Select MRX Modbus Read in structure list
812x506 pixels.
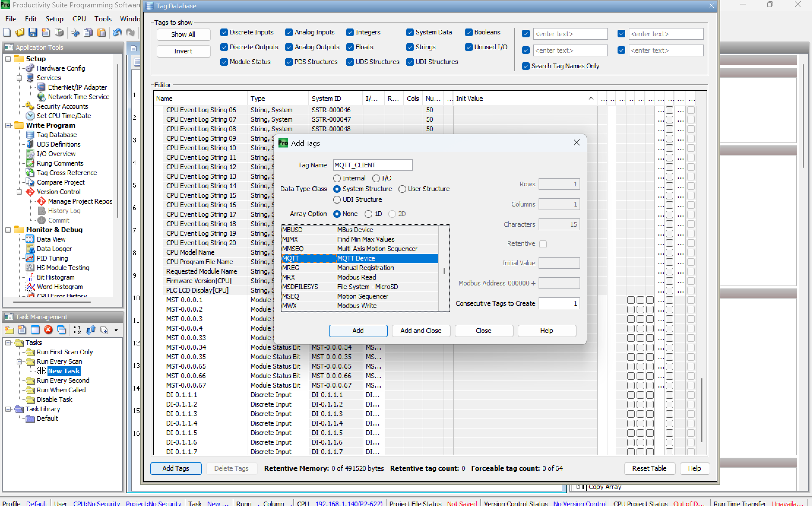tap(360, 277)
